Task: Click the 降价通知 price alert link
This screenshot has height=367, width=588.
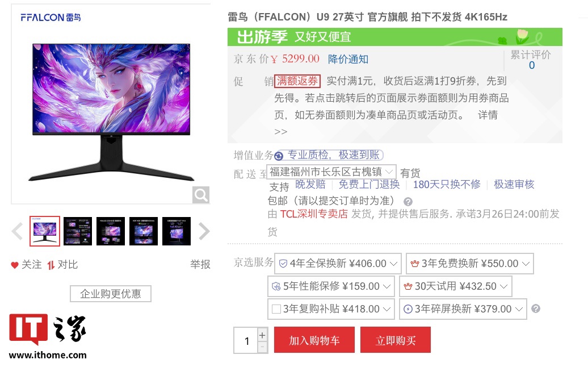Action: tap(348, 59)
